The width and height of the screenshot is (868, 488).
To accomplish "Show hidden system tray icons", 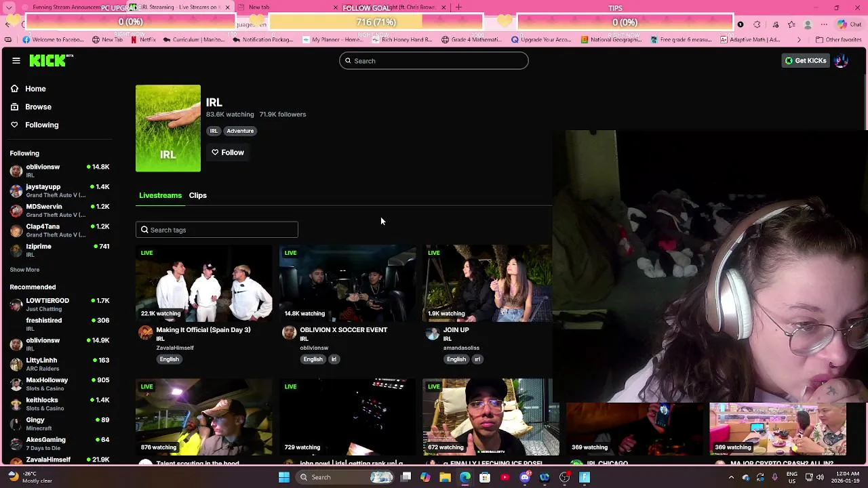I will point(731,477).
